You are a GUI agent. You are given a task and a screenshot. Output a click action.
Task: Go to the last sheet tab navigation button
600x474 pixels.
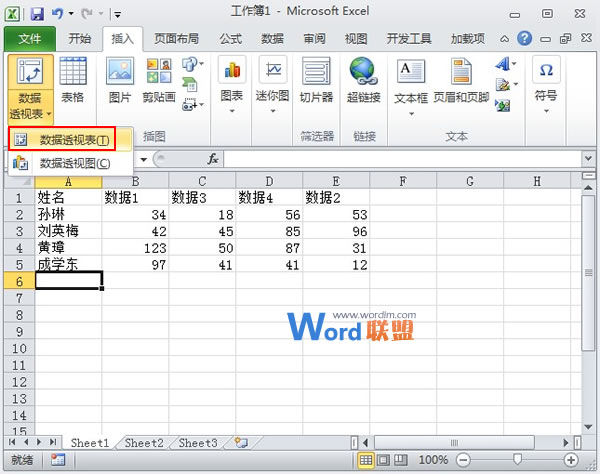click(x=53, y=442)
